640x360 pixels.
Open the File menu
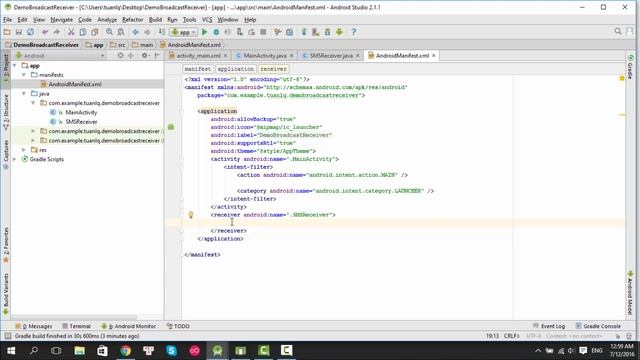click(x=7, y=20)
